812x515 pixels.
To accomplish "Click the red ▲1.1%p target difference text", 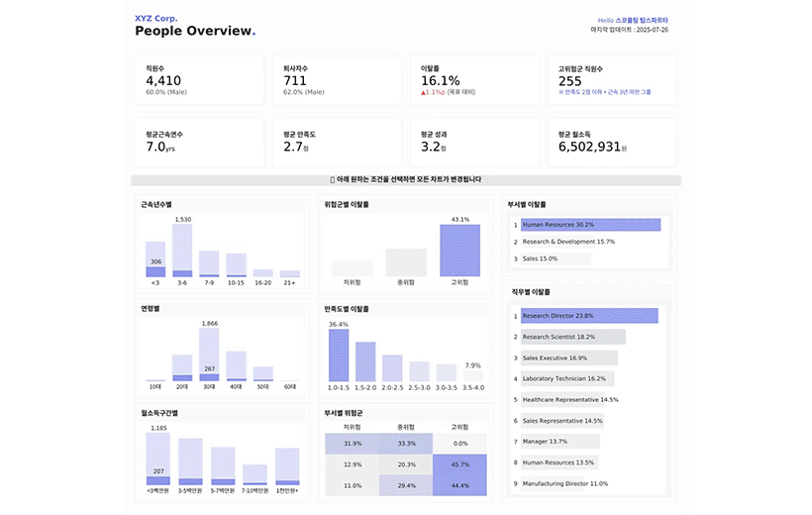I will (x=433, y=92).
